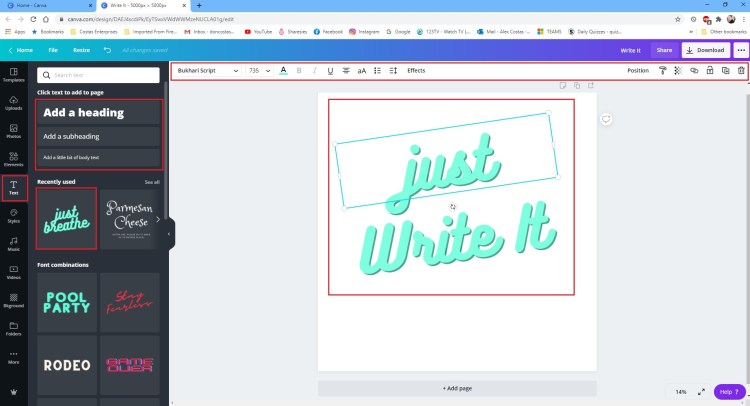Viewport: 750px width, 406px height.
Task: Open the Bukhari Script font dropdown
Action: coord(208,71)
